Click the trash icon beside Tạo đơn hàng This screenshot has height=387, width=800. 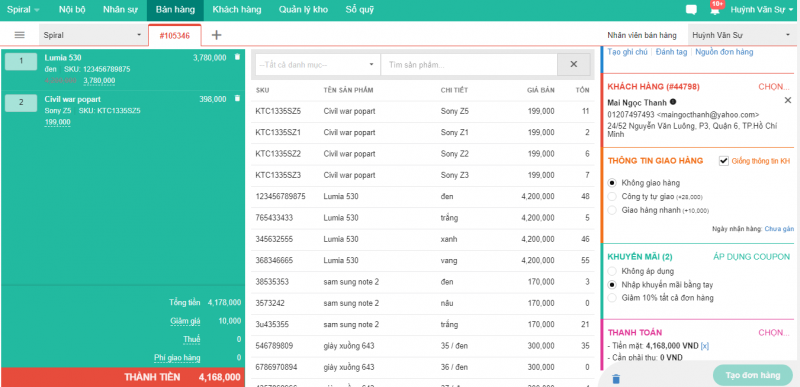click(616, 378)
